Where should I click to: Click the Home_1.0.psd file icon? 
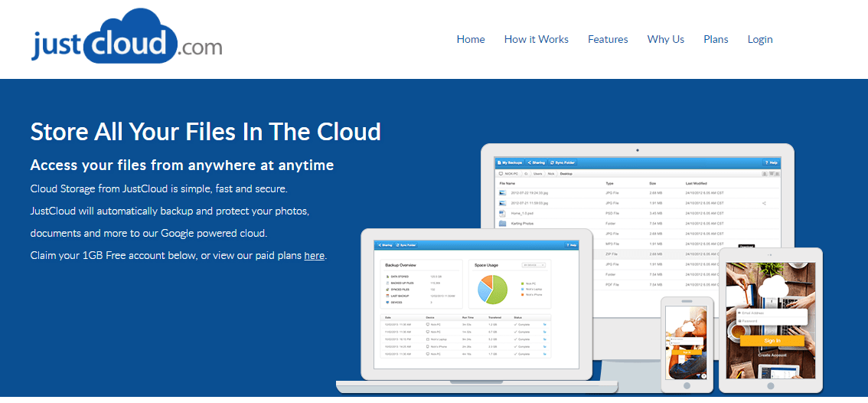pos(503,213)
